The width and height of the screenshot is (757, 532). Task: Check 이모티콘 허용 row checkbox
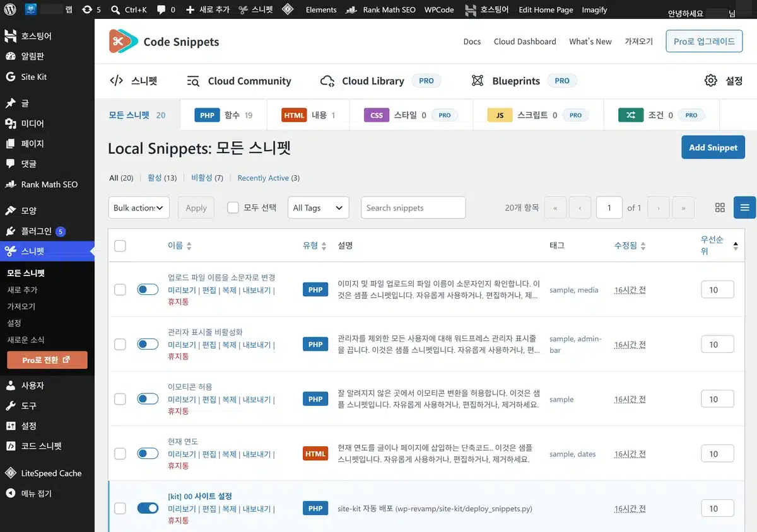(120, 399)
